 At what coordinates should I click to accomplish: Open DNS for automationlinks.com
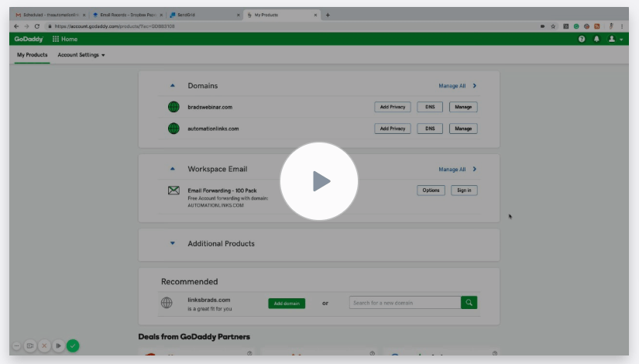tap(430, 129)
